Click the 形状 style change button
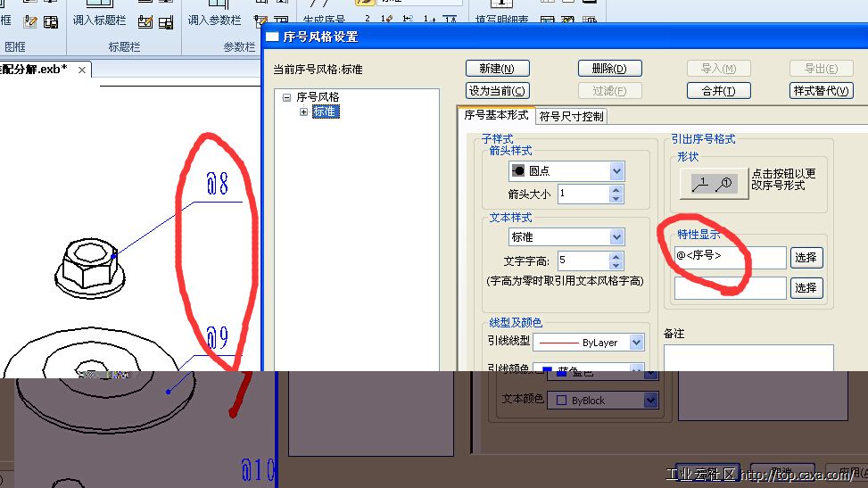Screen dimensions: 868x488 point(714,184)
